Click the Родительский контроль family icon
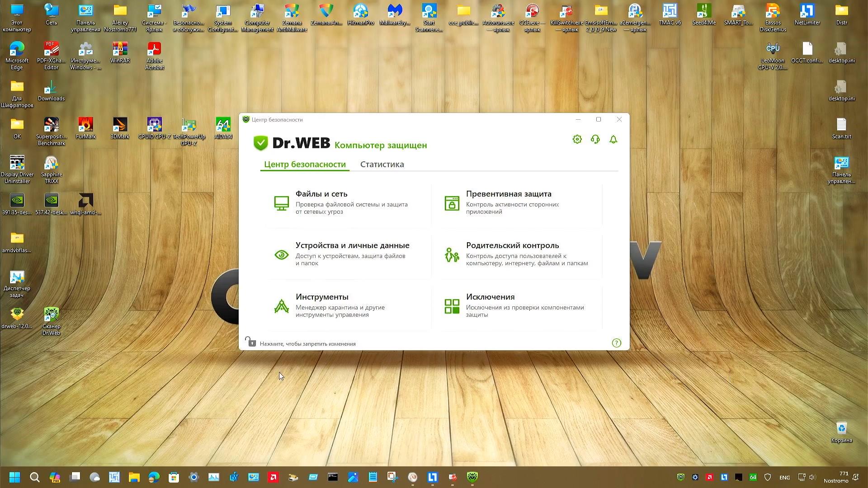Image resolution: width=868 pixels, height=488 pixels. coord(452,255)
